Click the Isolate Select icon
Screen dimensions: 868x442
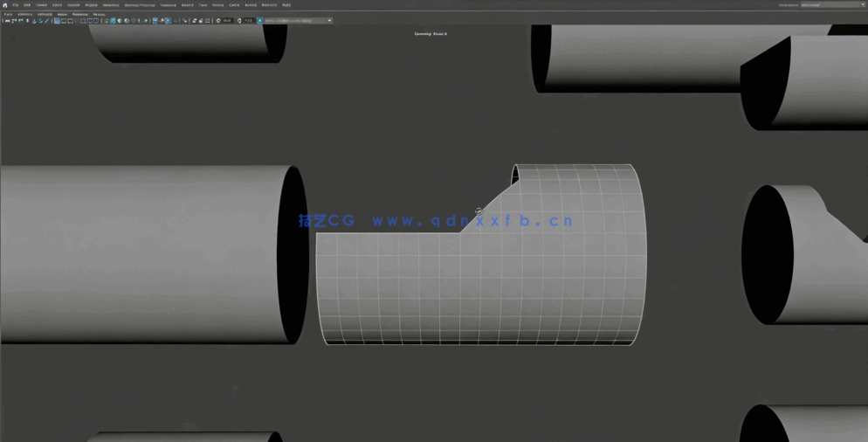(155, 21)
